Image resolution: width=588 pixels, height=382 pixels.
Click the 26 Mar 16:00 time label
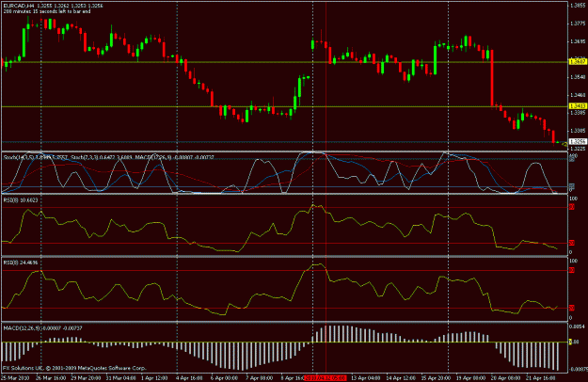click(x=51, y=378)
